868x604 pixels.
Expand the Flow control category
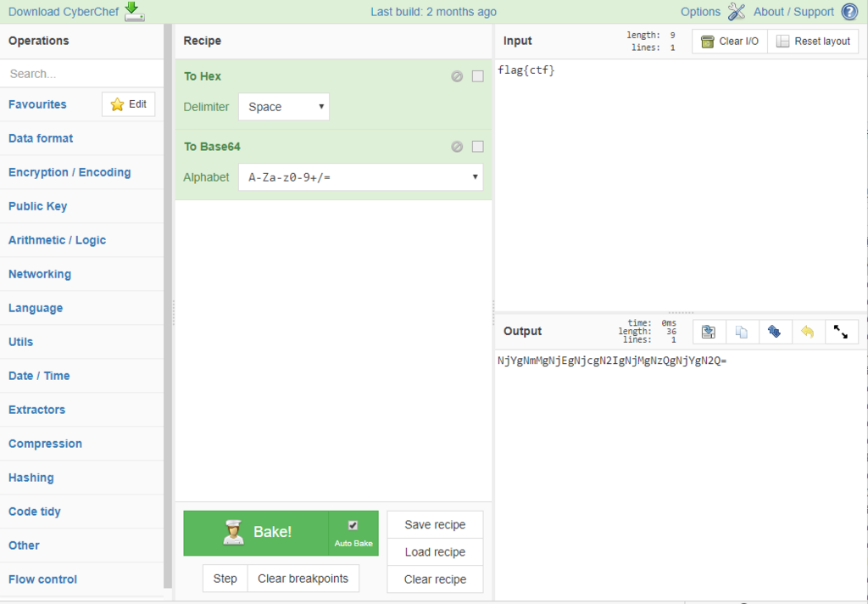[x=82, y=579]
